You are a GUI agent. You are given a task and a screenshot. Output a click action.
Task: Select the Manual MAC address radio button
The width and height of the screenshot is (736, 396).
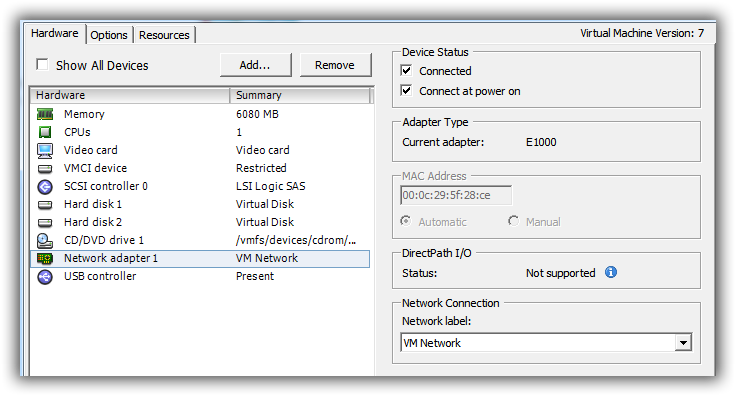pyautogui.click(x=514, y=221)
